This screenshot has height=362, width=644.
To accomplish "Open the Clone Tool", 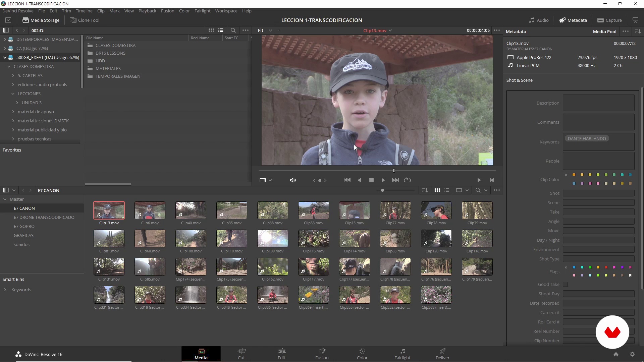I will click(x=85, y=20).
